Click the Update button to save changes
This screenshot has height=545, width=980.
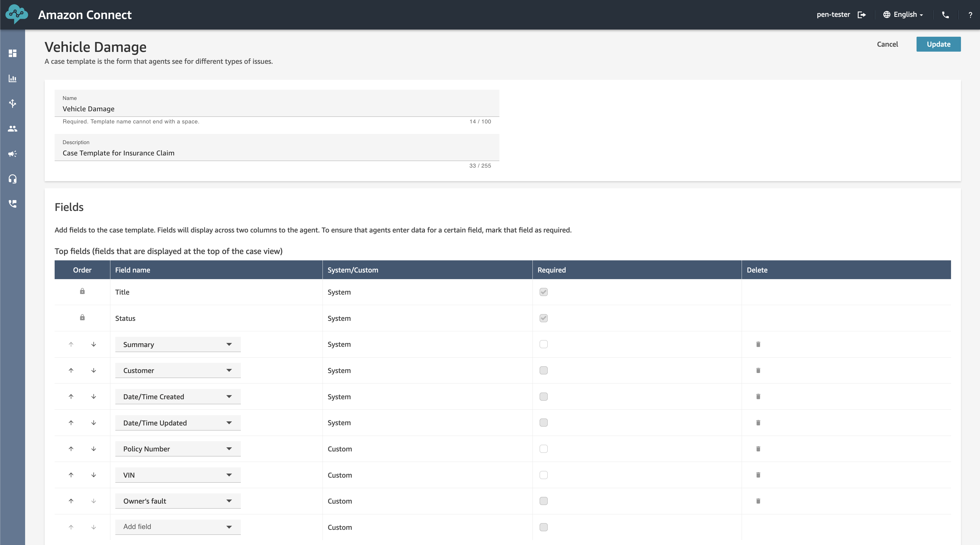coord(938,44)
